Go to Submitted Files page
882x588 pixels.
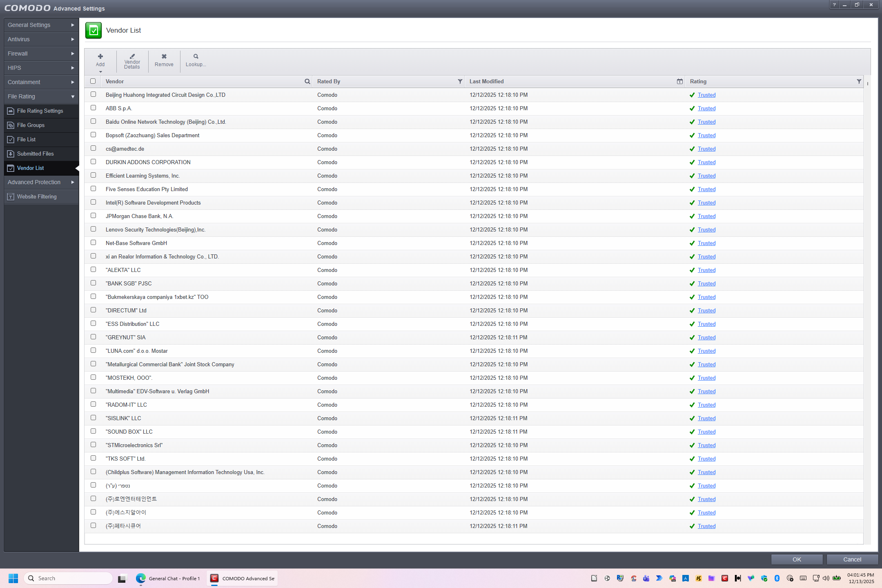pyautogui.click(x=35, y=154)
